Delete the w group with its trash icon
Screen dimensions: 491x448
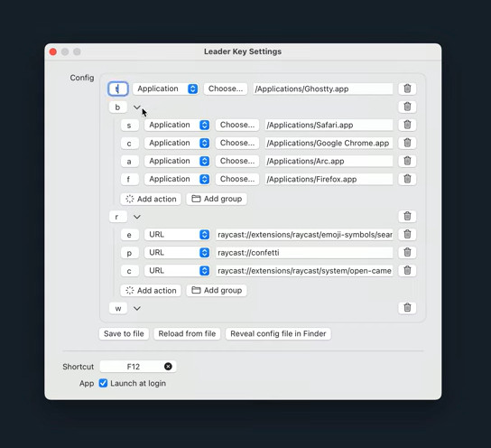click(x=407, y=308)
